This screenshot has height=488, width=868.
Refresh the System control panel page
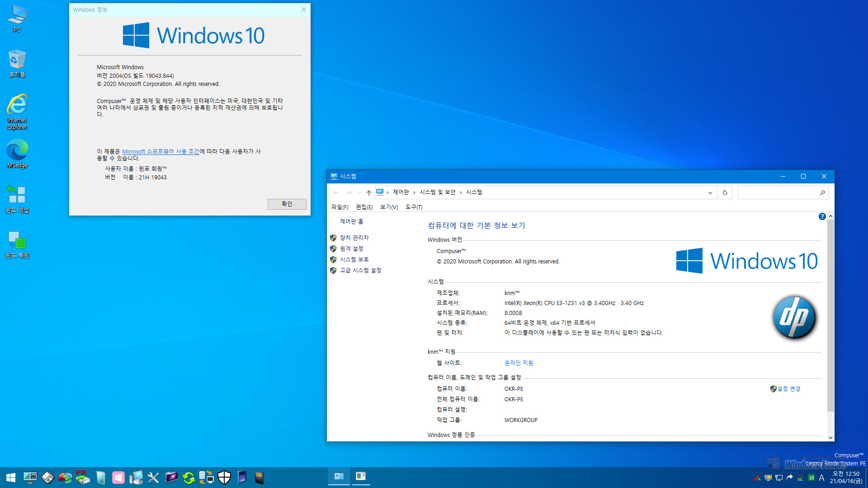(x=725, y=192)
